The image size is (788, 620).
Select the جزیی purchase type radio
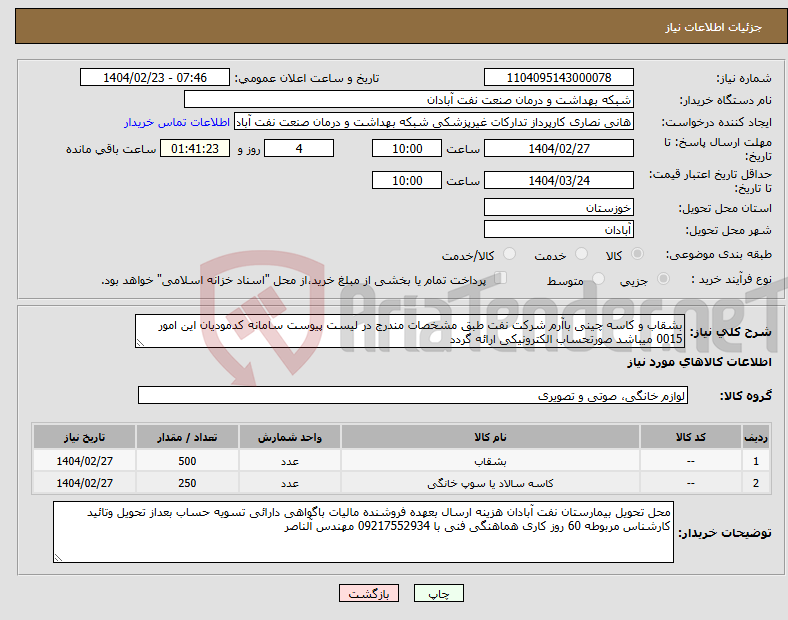pos(663,278)
